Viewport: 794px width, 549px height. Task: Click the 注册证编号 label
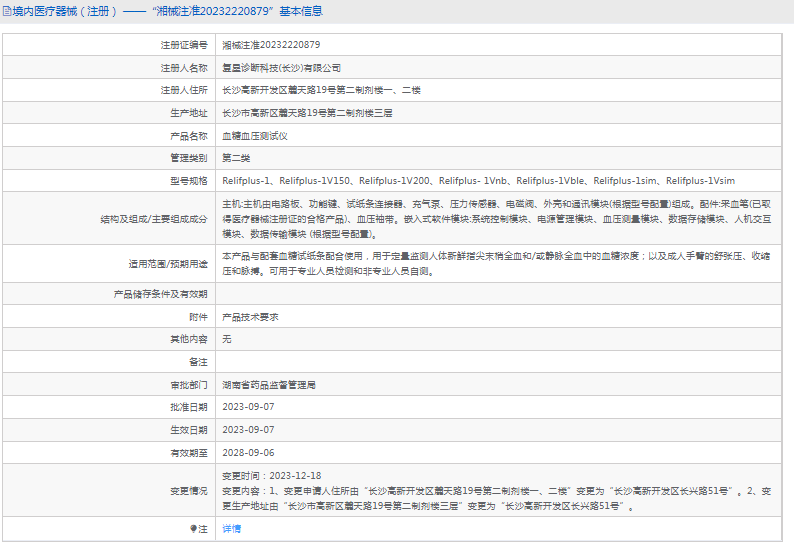[184, 45]
